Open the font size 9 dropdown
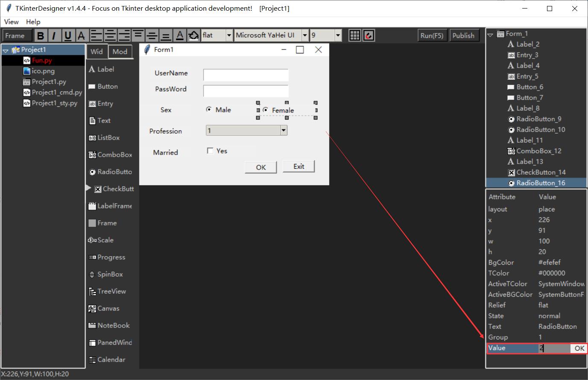This screenshot has width=588, height=380. [338, 35]
